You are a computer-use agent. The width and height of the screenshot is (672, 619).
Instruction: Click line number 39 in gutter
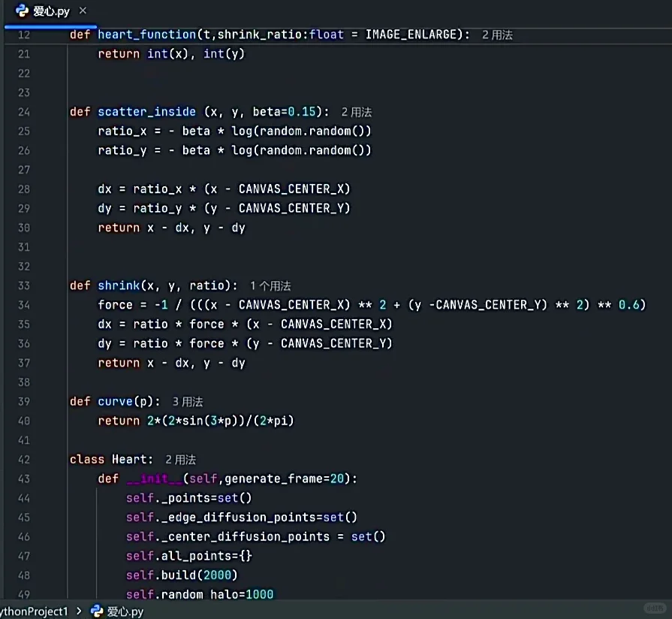click(24, 402)
